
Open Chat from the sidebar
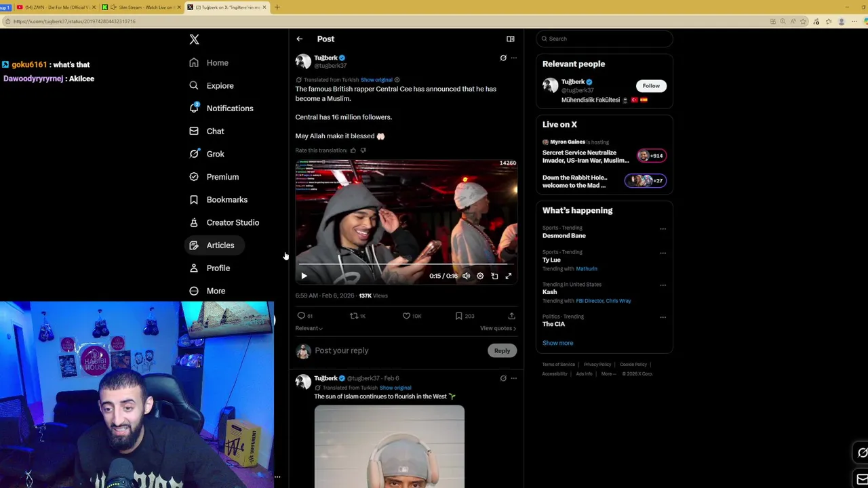click(207, 131)
